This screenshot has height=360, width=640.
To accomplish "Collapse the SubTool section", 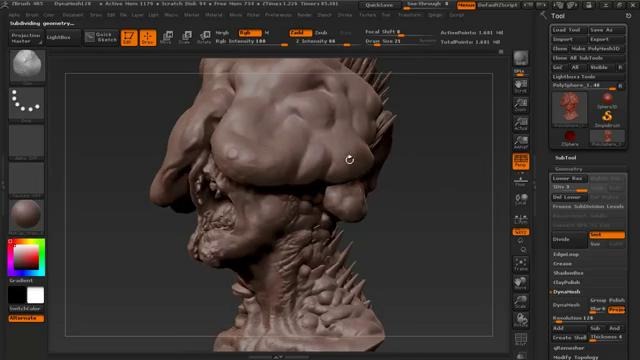I will click(565, 158).
